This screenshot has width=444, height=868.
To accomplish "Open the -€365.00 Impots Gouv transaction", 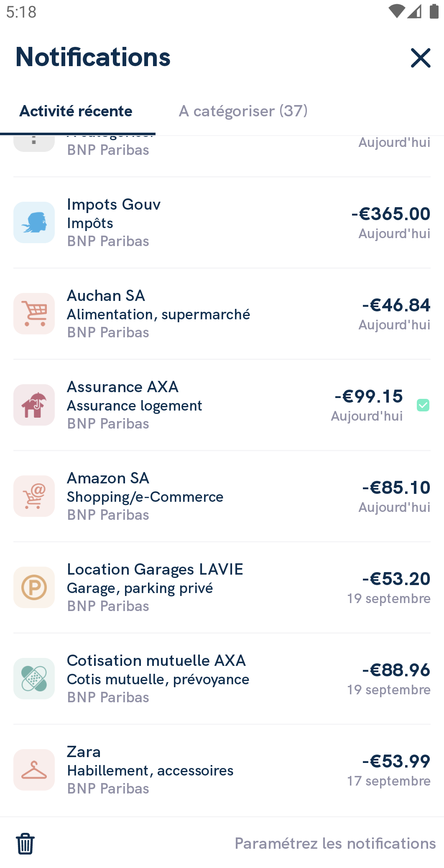I will coord(222,223).
